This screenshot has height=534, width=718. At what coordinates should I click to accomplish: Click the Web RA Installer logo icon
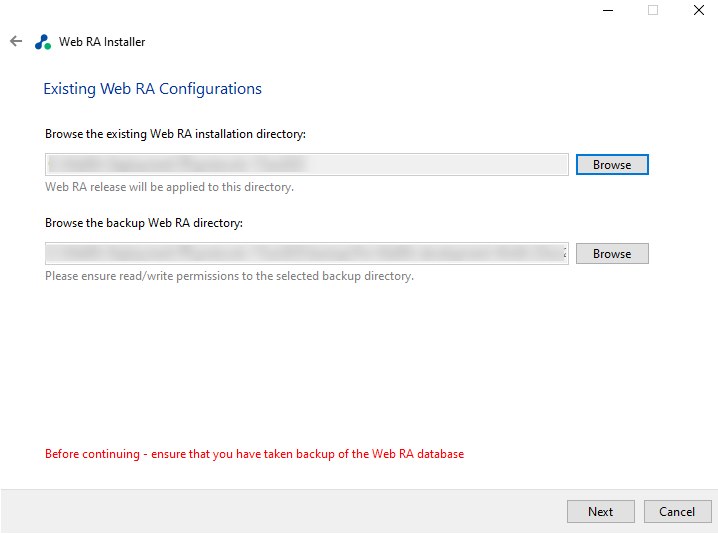(x=42, y=42)
